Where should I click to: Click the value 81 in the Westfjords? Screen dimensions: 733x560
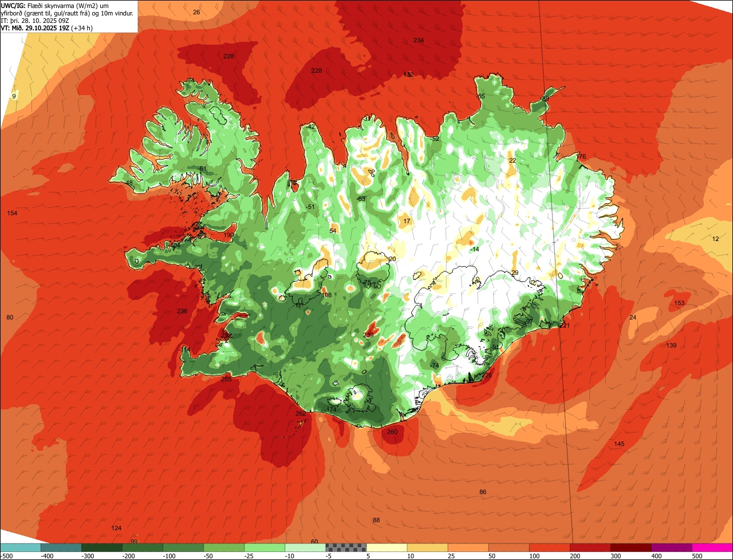click(x=203, y=168)
